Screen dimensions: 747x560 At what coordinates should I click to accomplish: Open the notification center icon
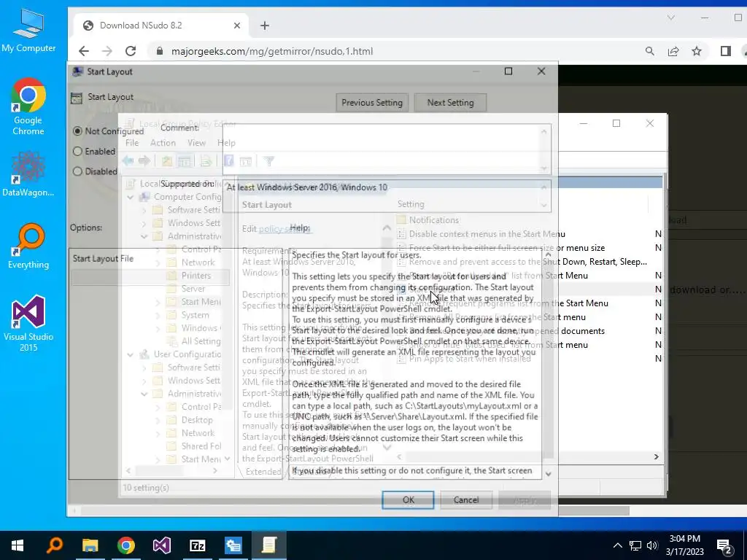point(724,545)
